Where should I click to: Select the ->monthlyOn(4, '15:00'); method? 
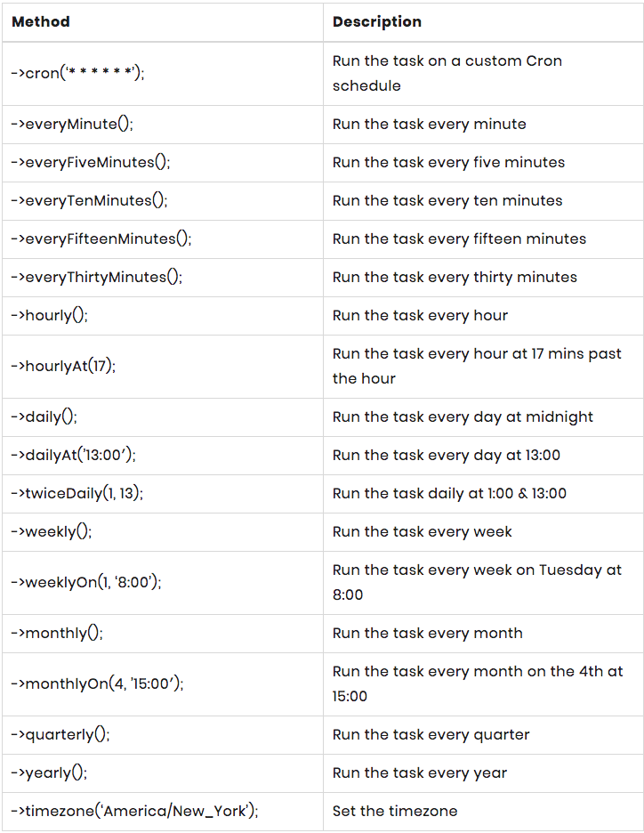click(x=97, y=684)
